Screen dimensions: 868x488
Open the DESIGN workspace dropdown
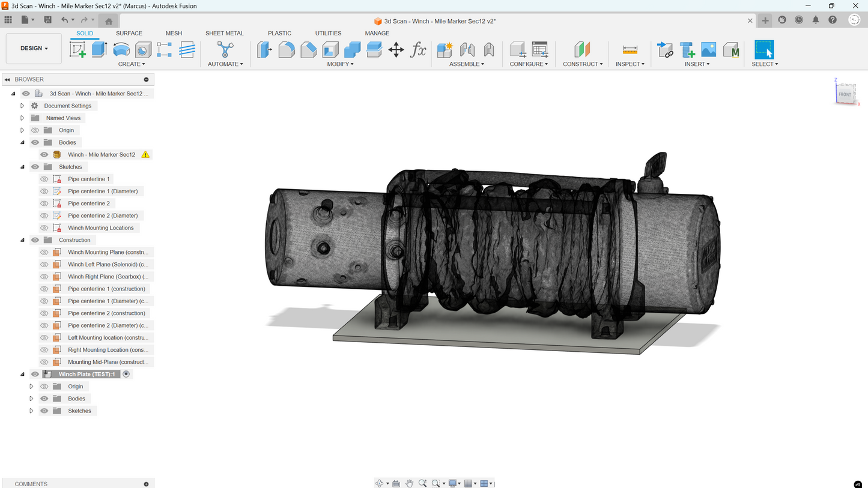(x=34, y=48)
